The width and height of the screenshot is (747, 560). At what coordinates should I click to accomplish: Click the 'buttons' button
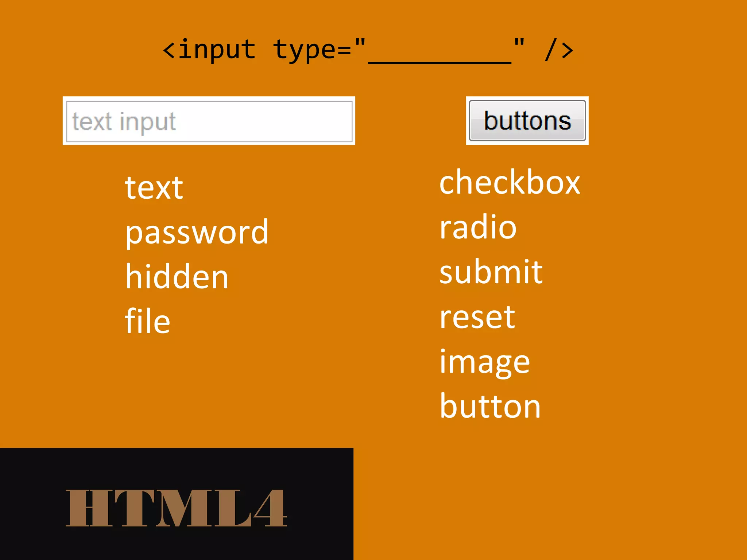pyautogui.click(x=527, y=121)
